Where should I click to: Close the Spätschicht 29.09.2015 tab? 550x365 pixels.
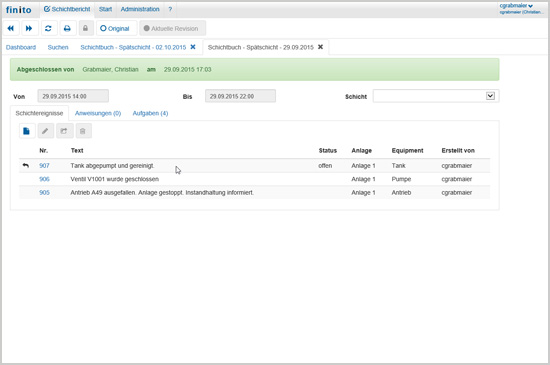[x=320, y=47]
